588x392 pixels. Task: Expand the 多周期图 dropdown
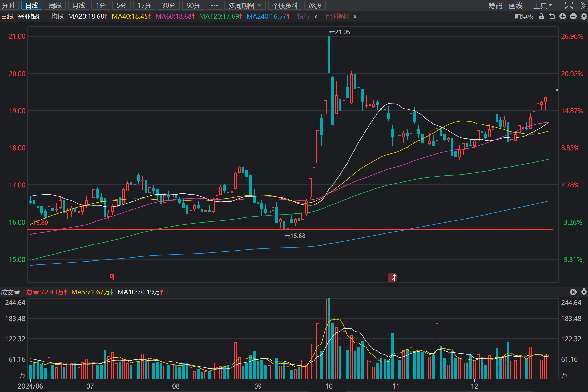(245, 5)
